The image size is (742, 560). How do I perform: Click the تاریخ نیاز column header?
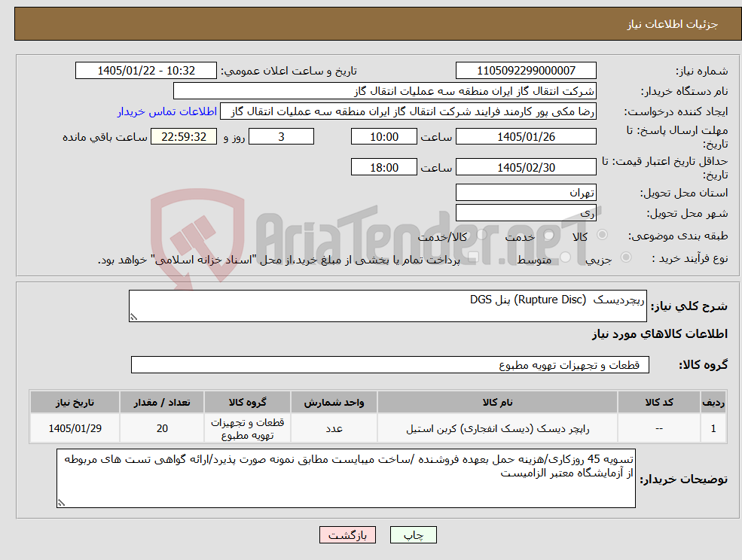(x=75, y=403)
